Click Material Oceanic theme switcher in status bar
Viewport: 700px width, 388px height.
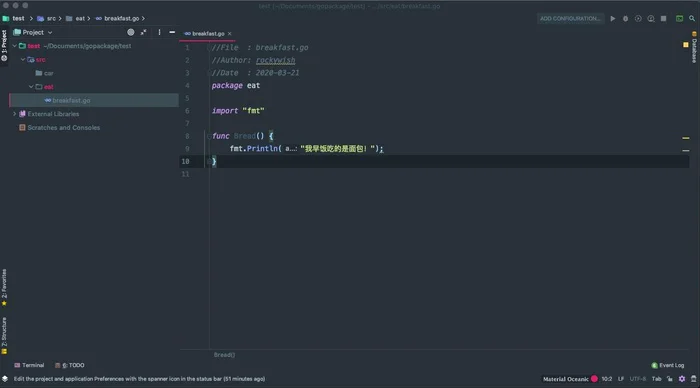(566, 379)
